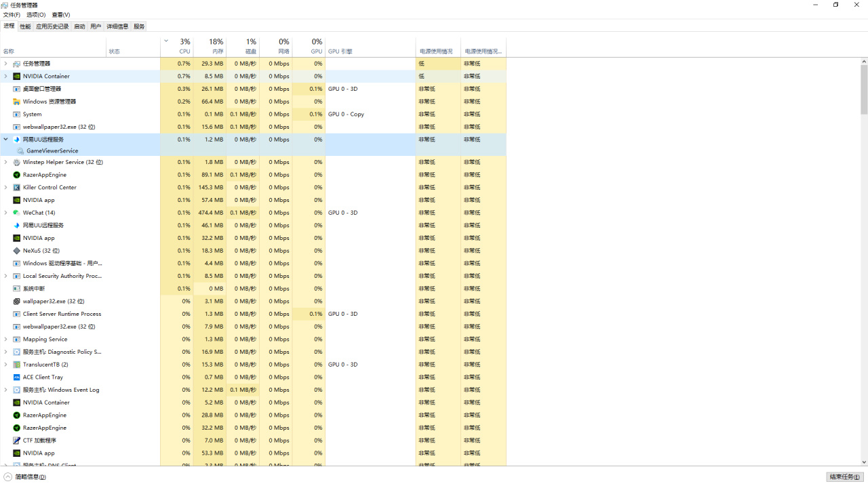The width and height of the screenshot is (868, 488).
Task: Sort by the 名称 column header
Action: click(53, 47)
